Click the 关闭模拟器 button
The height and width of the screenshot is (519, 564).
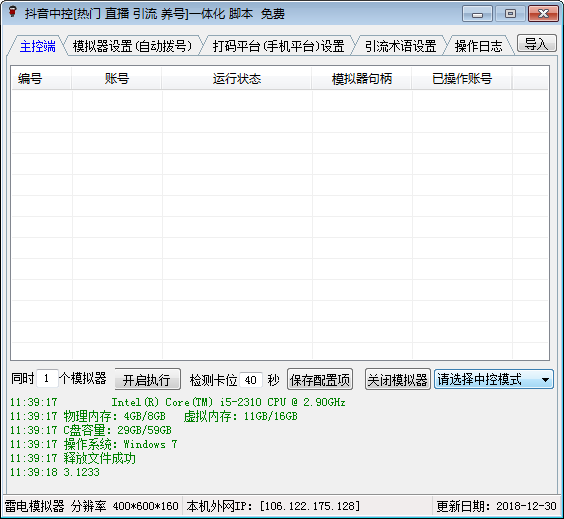pyautogui.click(x=397, y=379)
